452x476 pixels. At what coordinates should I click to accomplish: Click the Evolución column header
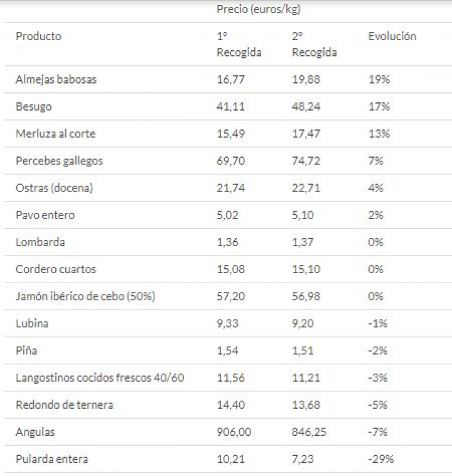392,36
